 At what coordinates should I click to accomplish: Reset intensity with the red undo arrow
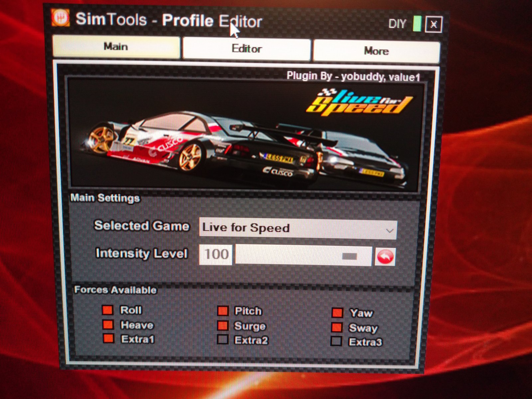coord(385,257)
